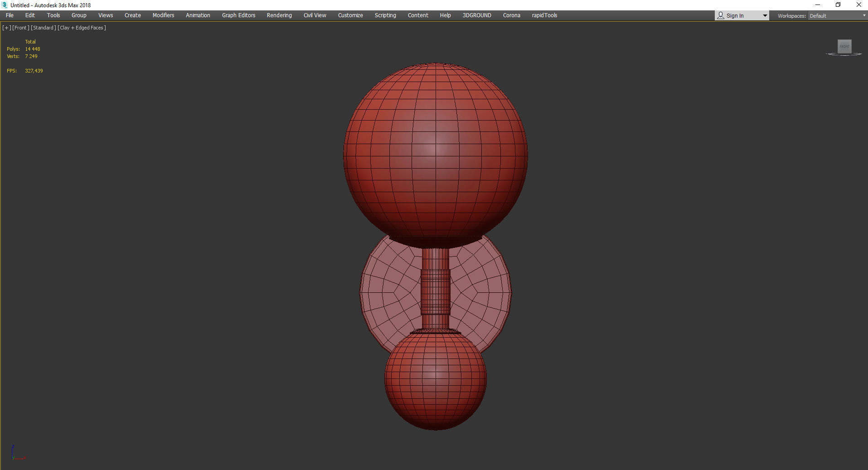This screenshot has width=868, height=470.
Task: Click the Sign In button text
Action: tap(735, 16)
